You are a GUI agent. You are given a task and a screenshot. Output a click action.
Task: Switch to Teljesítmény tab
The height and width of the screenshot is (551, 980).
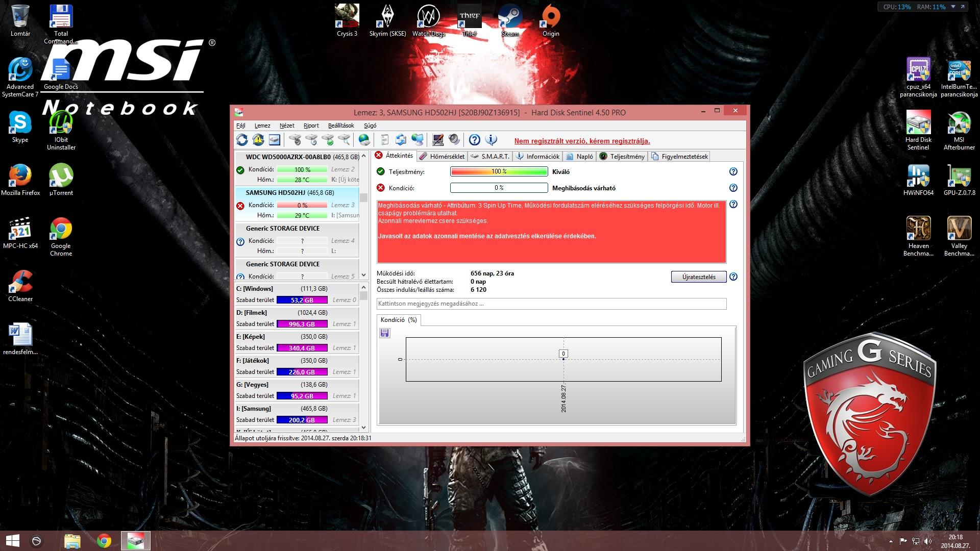(622, 157)
